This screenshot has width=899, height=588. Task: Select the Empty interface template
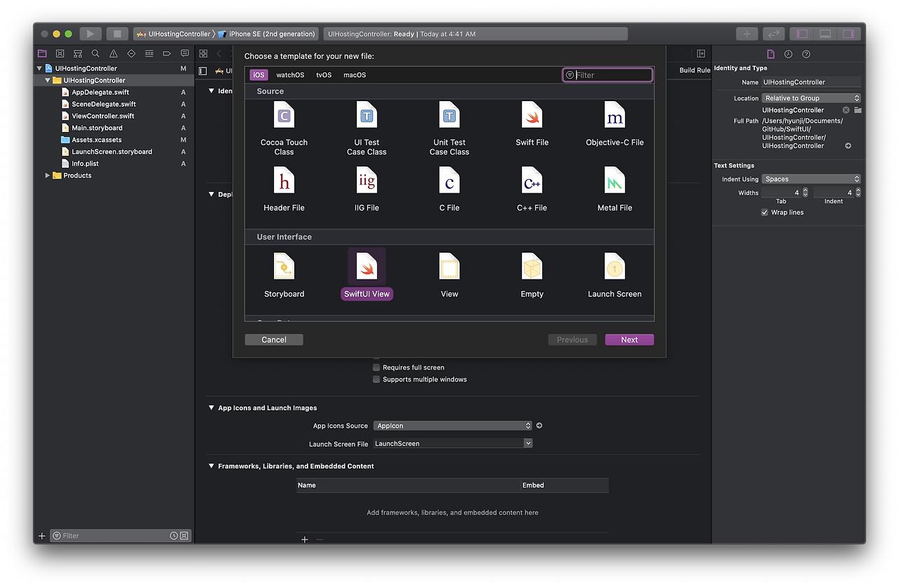(532, 275)
